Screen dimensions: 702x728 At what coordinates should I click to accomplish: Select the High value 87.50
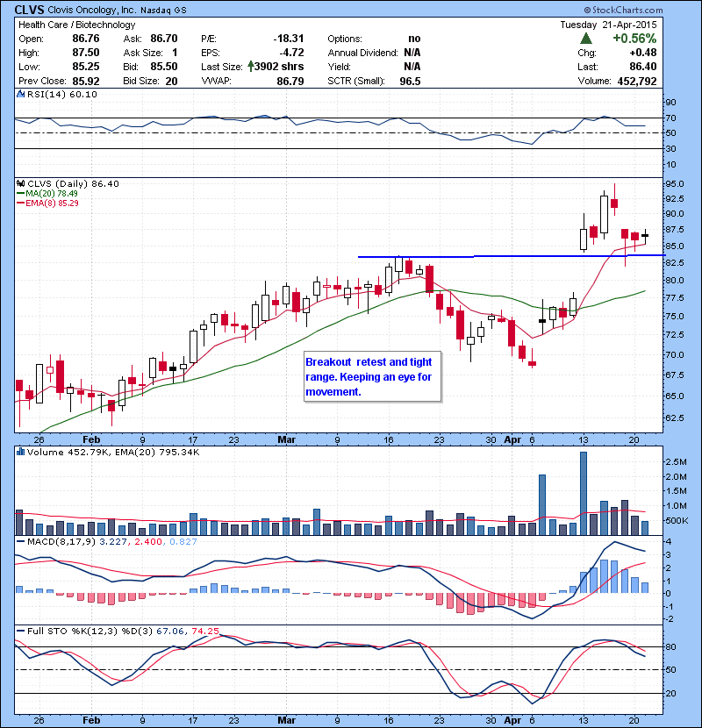coord(86,53)
